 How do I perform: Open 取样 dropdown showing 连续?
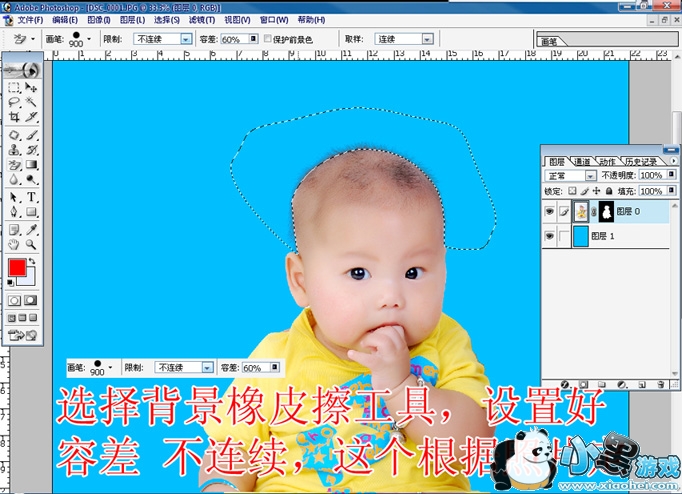(428, 39)
